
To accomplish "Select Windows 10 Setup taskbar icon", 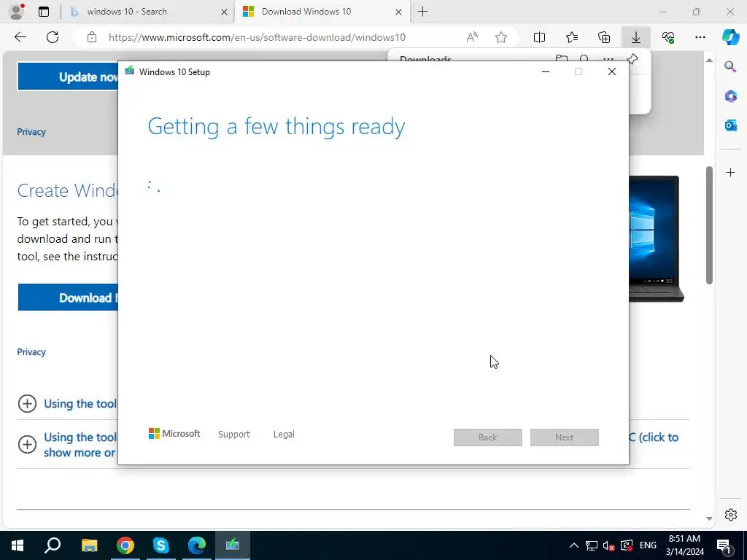I will pyautogui.click(x=233, y=545).
